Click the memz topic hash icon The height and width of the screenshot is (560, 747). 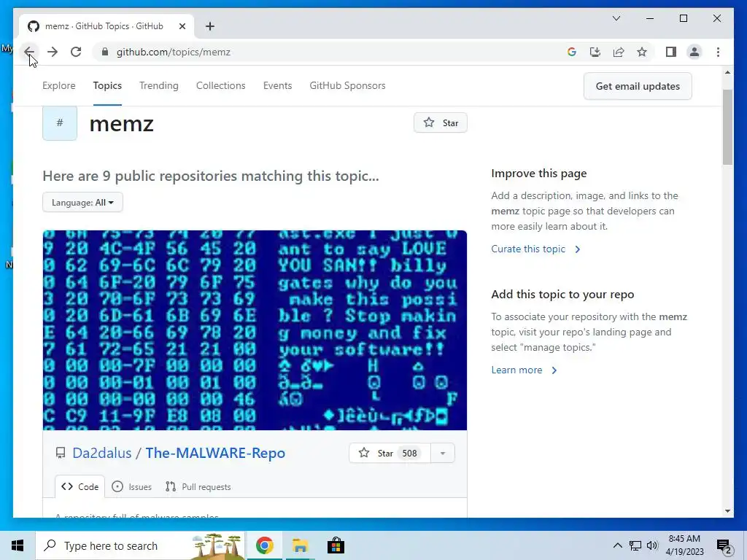tap(60, 122)
